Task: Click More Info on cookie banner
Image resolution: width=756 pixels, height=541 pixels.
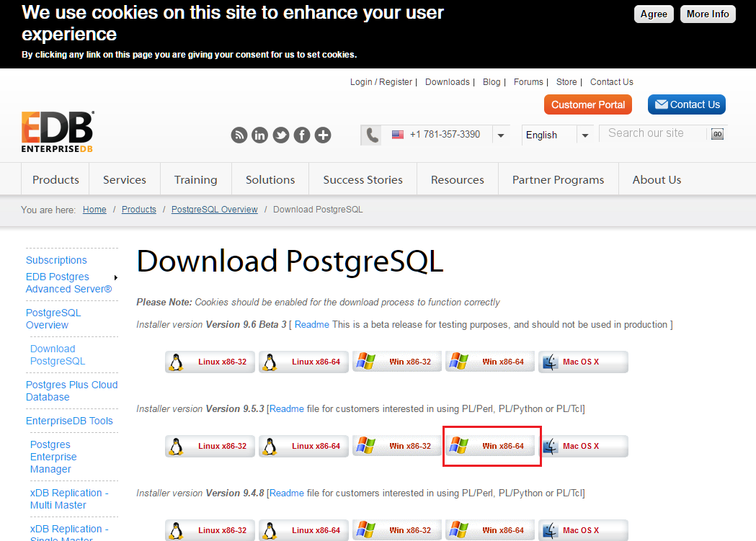Action: [x=708, y=14]
